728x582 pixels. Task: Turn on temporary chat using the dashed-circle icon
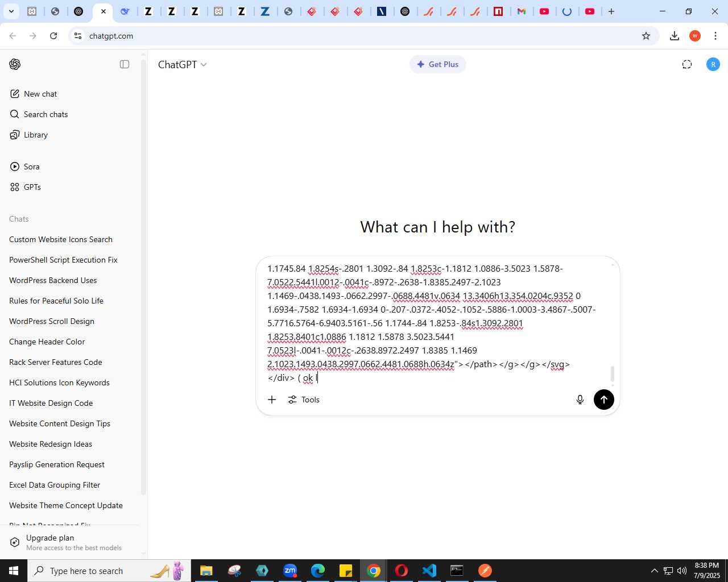click(x=687, y=64)
